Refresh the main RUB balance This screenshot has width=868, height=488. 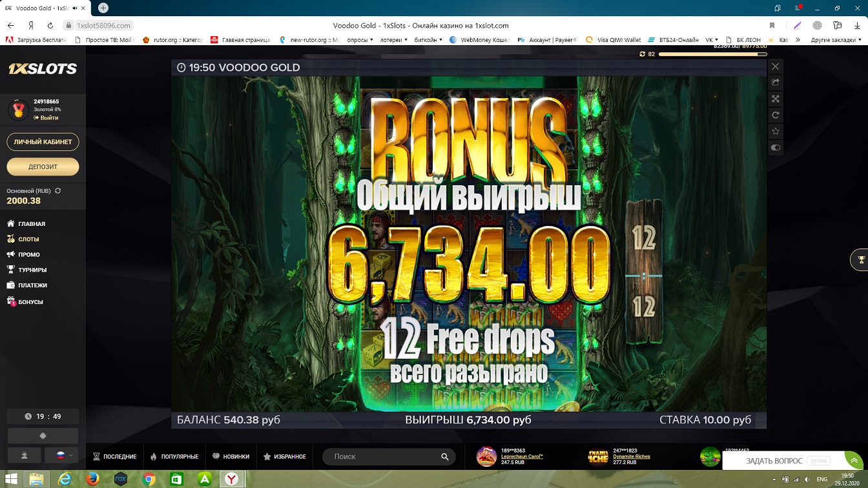(58, 191)
